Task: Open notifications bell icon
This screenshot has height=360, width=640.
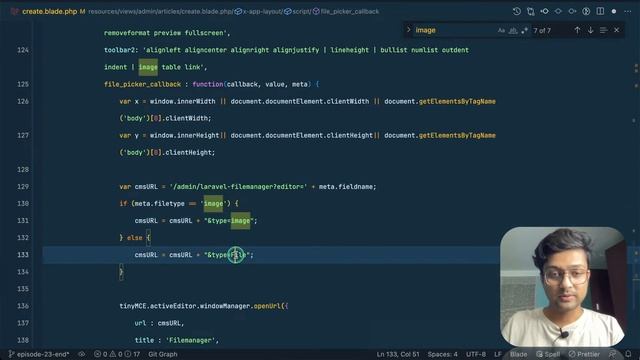Action: click(x=628, y=354)
